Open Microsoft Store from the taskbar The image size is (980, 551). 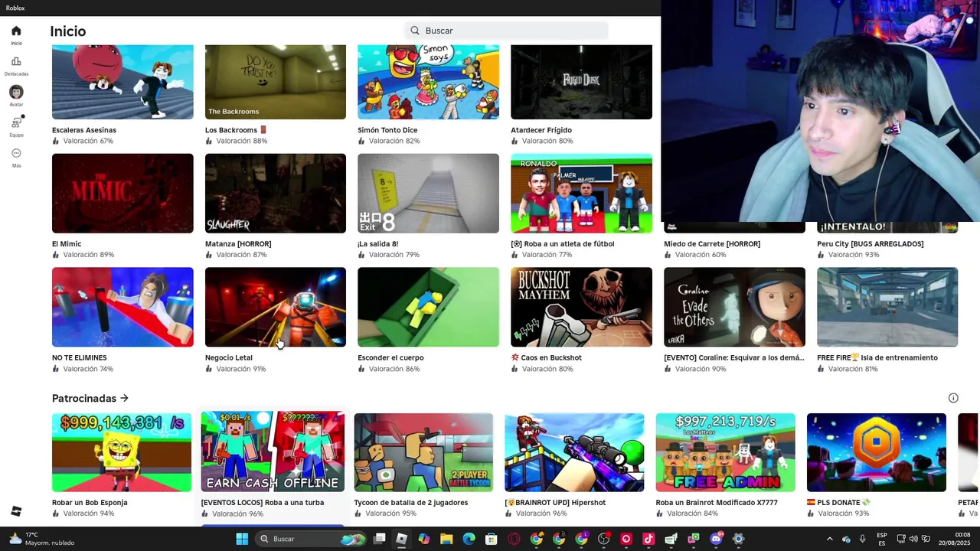click(x=492, y=539)
